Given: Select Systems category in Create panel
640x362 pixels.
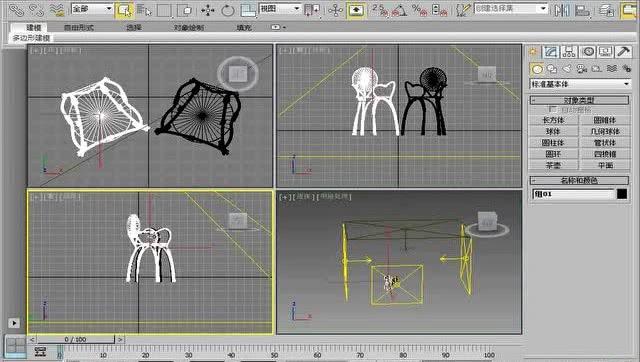Looking at the screenshot, I should click(626, 69).
